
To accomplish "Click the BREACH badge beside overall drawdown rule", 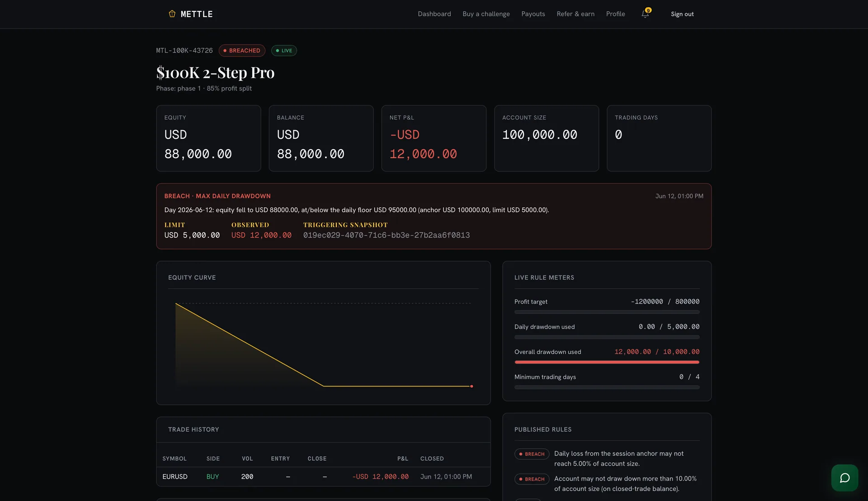I will pyautogui.click(x=532, y=479).
